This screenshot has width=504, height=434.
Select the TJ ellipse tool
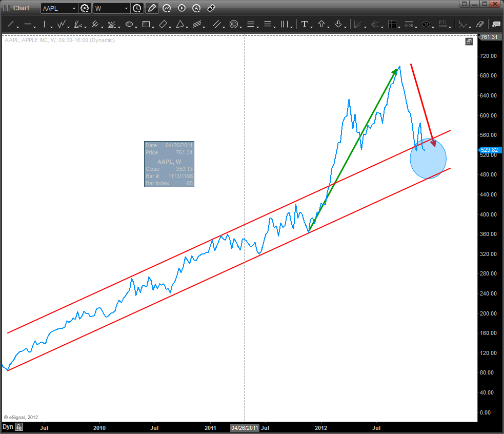[x=426, y=24]
